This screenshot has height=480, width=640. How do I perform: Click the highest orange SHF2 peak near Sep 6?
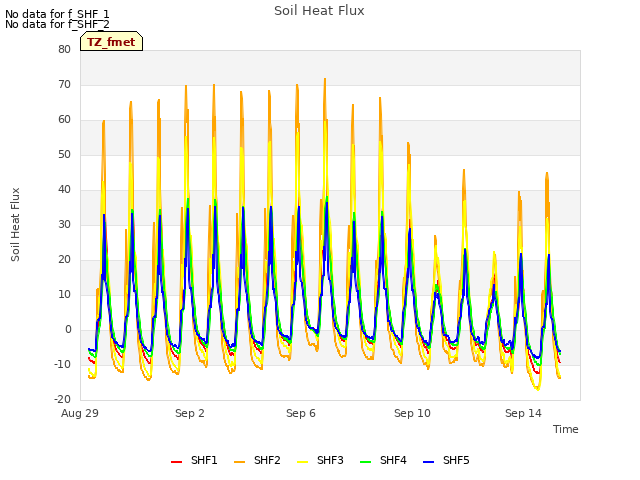click(x=325, y=79)
